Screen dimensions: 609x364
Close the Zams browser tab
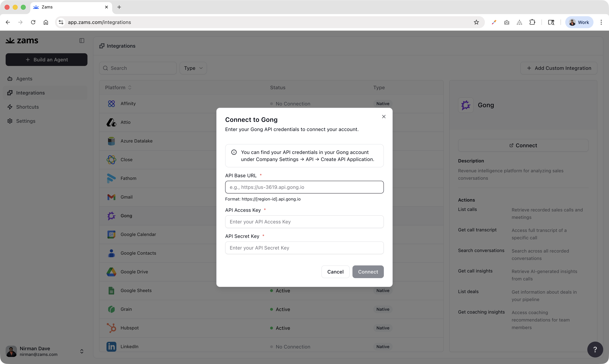106,7
